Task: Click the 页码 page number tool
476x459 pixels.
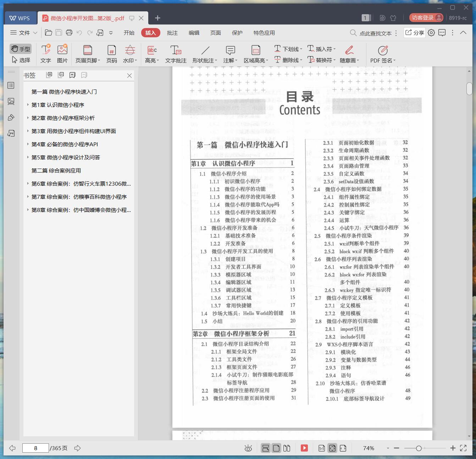Action: (x=111, y=54)
